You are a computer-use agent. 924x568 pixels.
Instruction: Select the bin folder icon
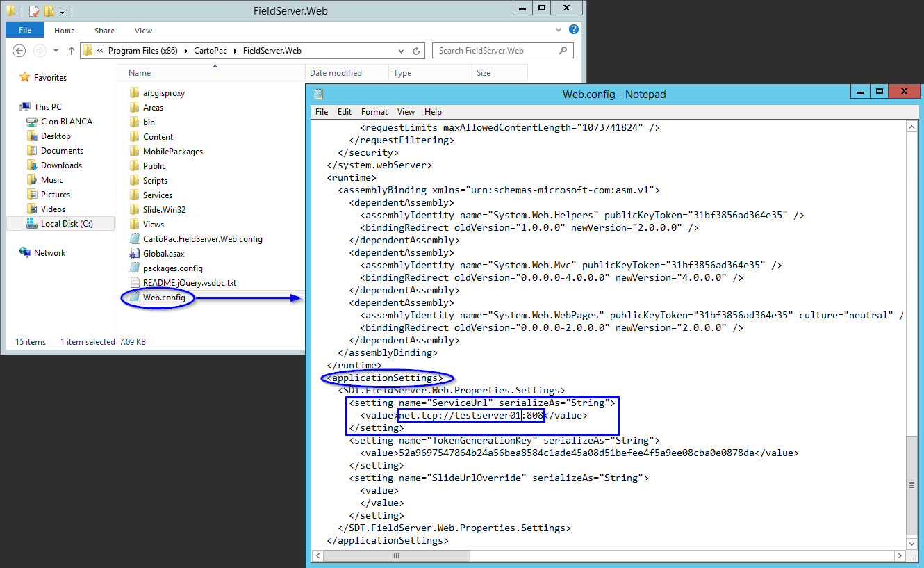[135, 122]
